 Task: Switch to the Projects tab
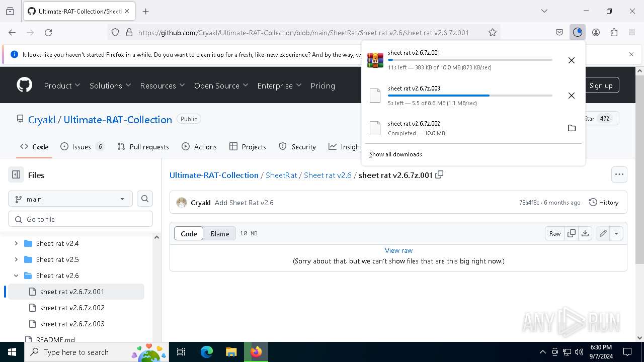[248, 147]
